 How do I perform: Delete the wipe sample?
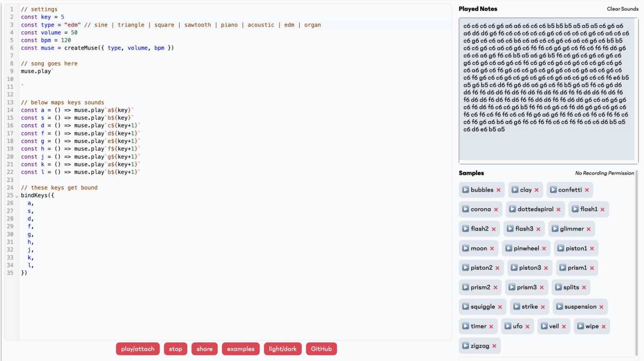[603, 327]
